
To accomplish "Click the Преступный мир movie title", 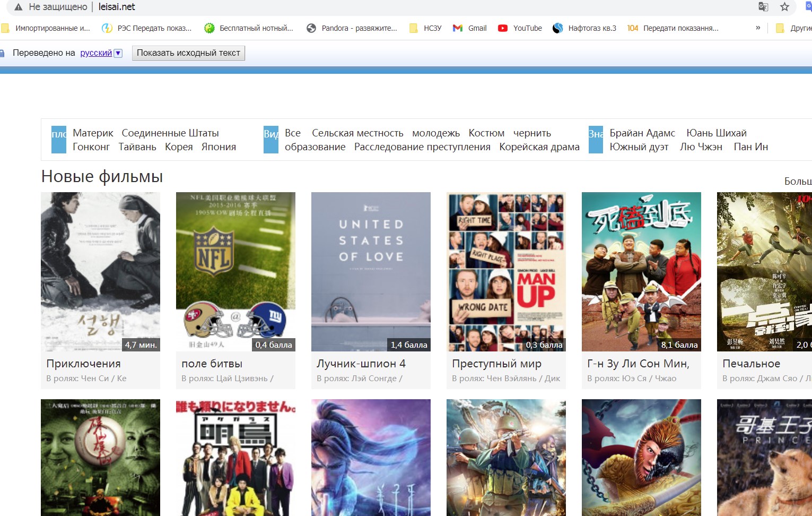I will 496,364.
